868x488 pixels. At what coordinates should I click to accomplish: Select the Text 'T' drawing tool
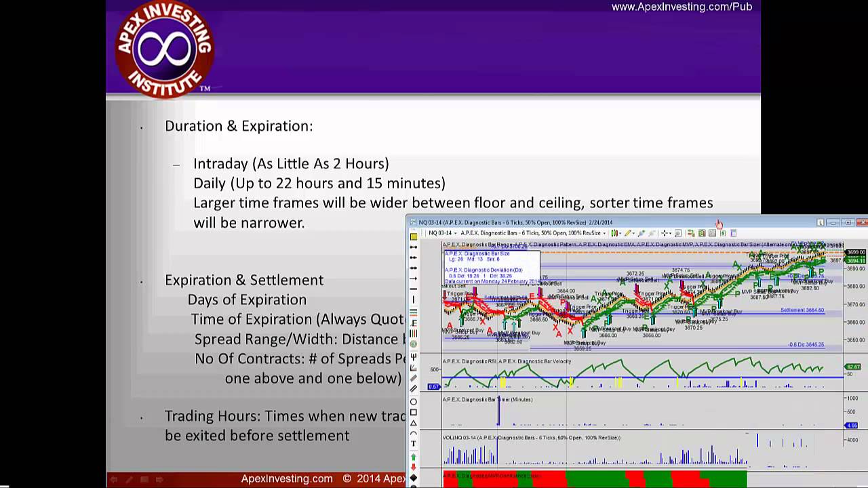[414, 444]
